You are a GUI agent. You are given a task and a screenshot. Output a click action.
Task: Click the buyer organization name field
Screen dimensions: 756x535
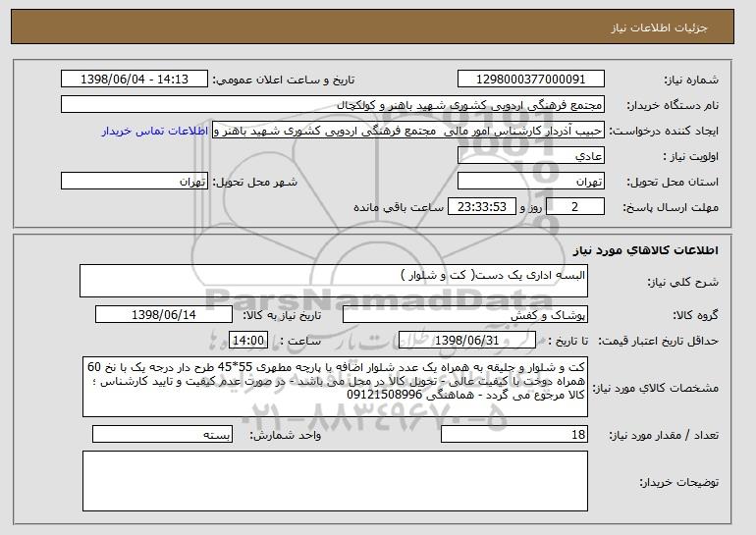(x=333, y=105)
